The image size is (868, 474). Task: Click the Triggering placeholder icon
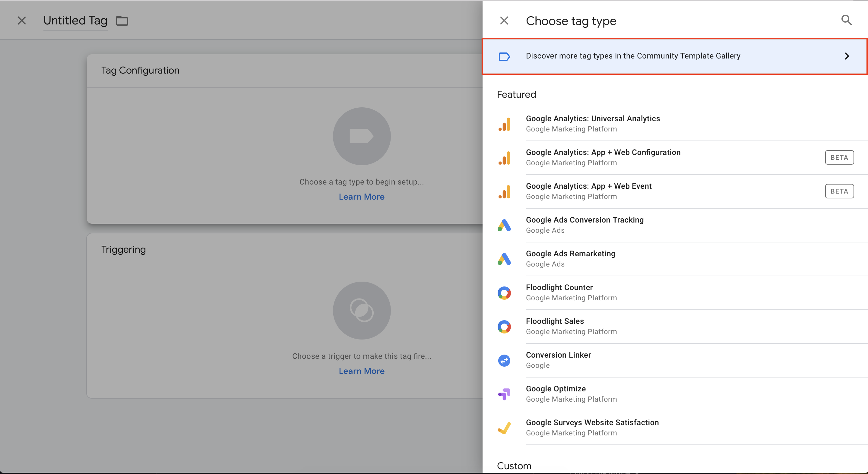click(x=362, y=310)
